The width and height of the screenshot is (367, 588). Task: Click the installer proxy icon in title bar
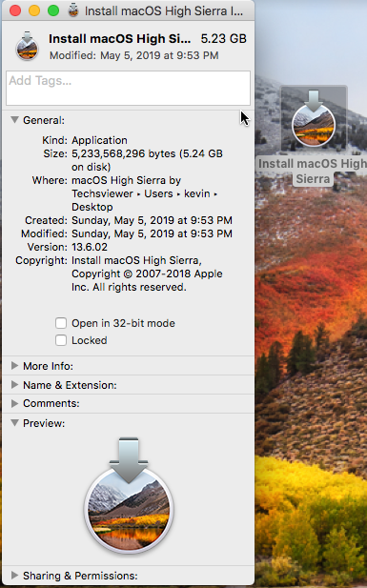tap(73, 10)
